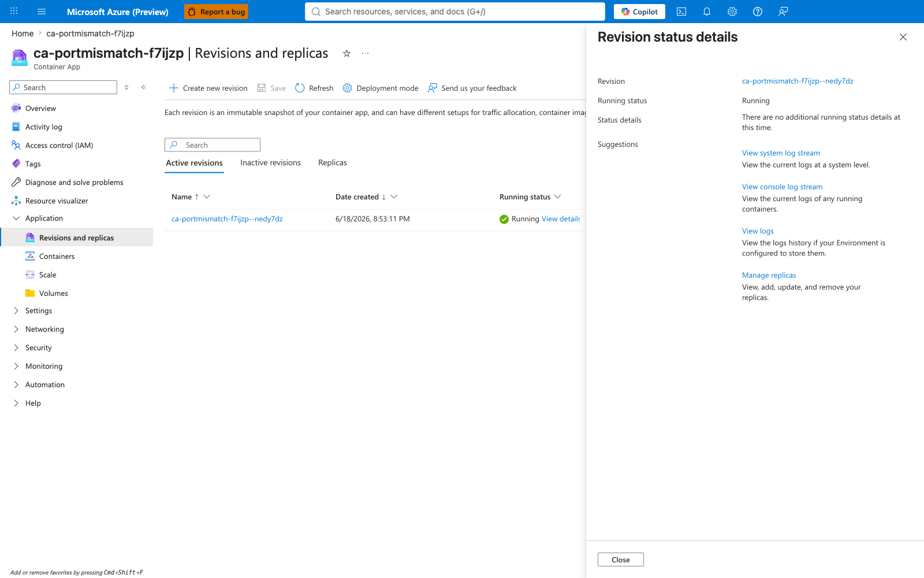The height and width of the screenshot is (578, 924).
Task: Open the more options ellipsis next to title
Action: click(x=365, y=53)
